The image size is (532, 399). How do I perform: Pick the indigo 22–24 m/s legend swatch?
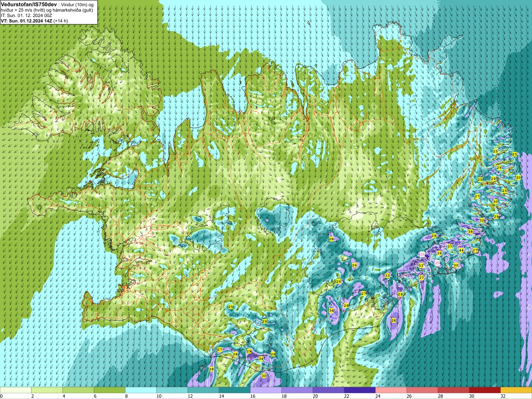[360, 390]
